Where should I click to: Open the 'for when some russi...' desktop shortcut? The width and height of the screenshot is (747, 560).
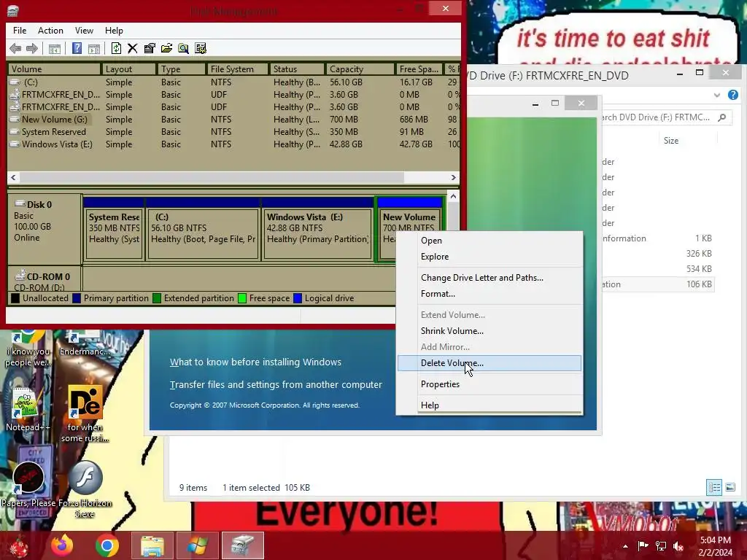pyautogui.click(x=85, y=414)
